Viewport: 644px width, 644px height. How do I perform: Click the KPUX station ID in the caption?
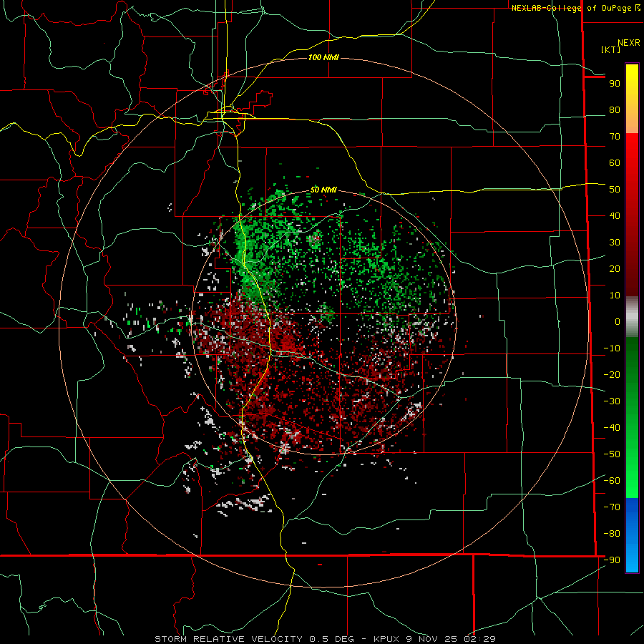tap(386, 639)
